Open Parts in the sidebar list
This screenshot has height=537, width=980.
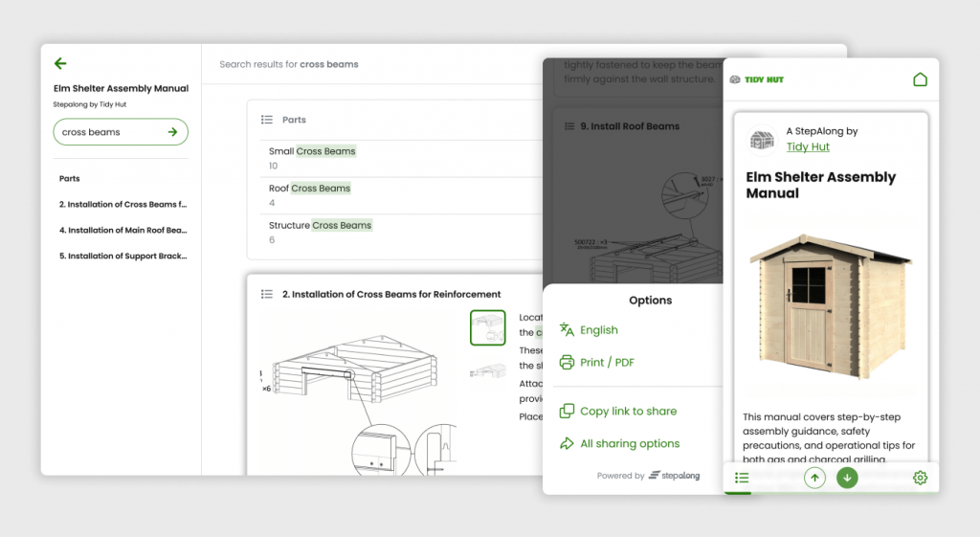(x=69, y=178)
